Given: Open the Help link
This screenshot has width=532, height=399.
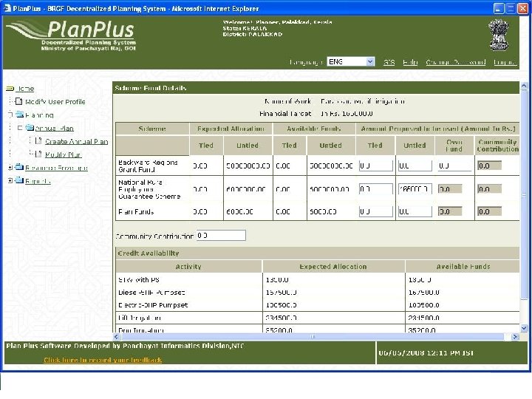Looking at the screenshot, I should click(410, 62).
